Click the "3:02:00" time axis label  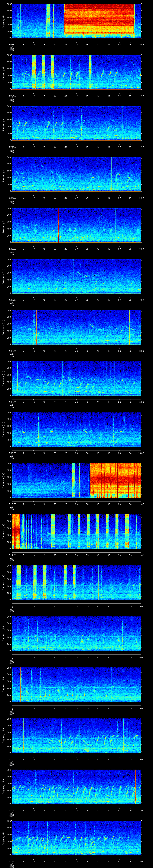tap(12, 96)
